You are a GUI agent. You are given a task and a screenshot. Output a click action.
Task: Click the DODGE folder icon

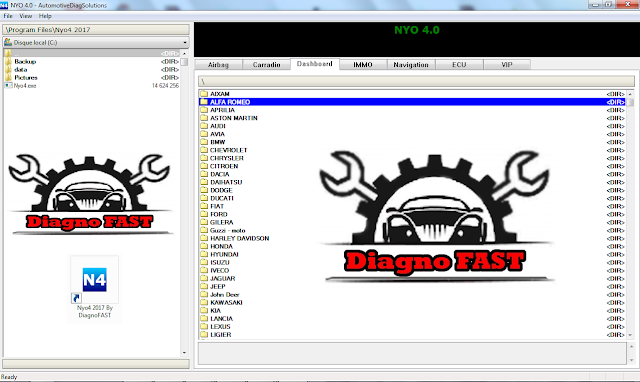(x=204, y=190)
